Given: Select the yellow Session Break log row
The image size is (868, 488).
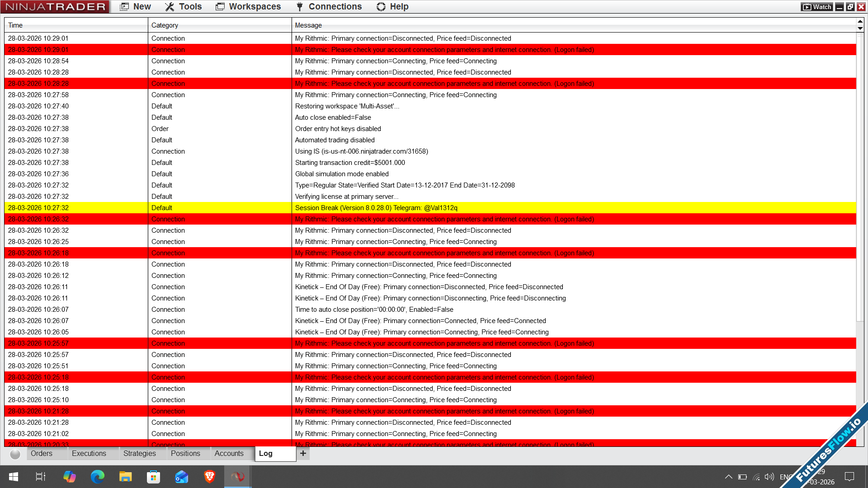Looking at the screenshot, I should (x=375, y=208).
